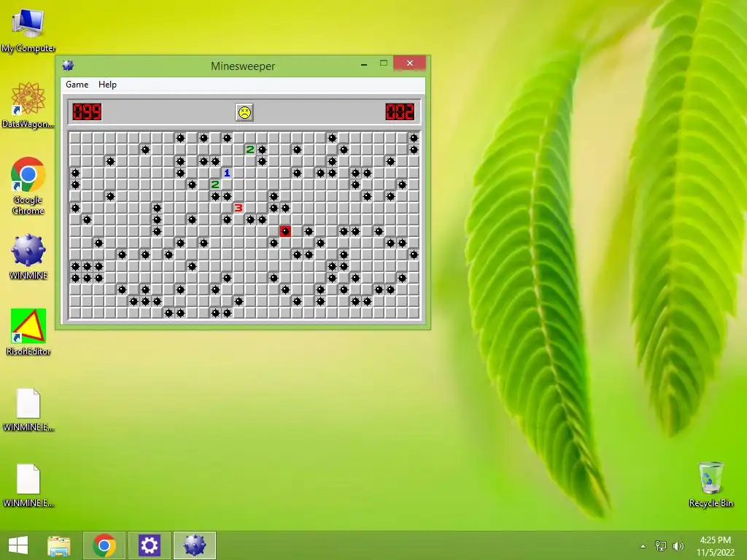Maximize the Minesweeper window

point(384,63)
